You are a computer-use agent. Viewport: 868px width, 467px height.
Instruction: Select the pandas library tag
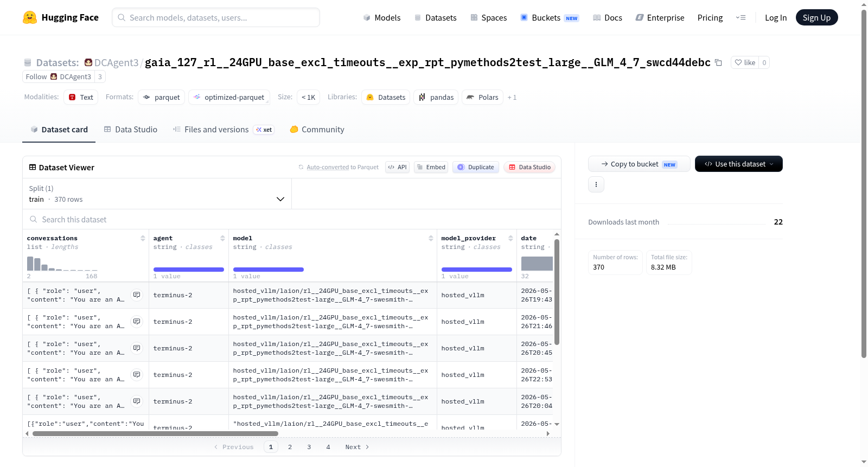pyautogui.click(x=436, y=97)
